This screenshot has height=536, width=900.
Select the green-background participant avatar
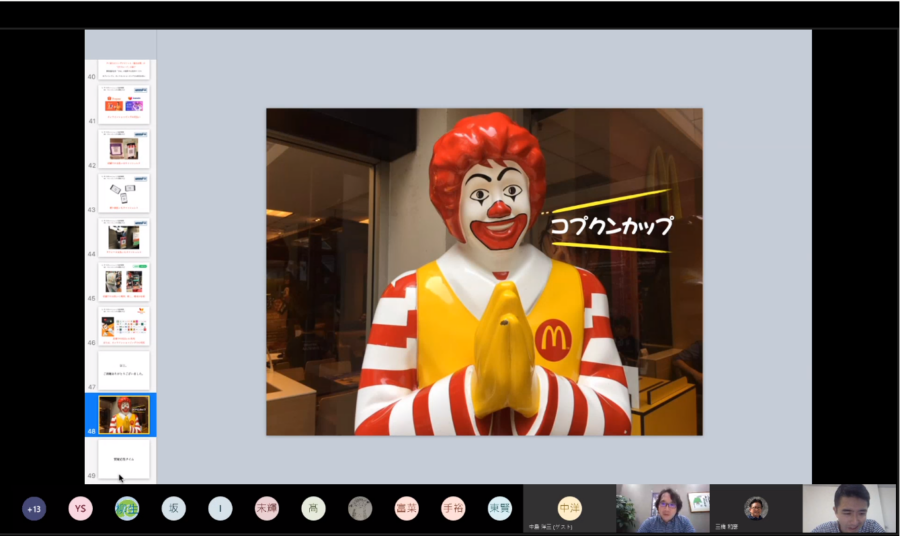click(127, 508)
